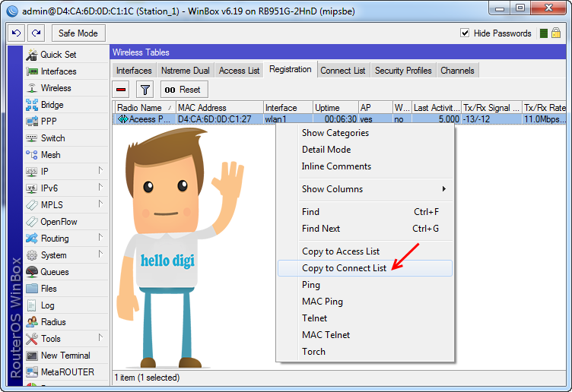The width and height of the screenshot is (572, 392).
Task: Click the green CPU load indicator
Action: point(544,33)
